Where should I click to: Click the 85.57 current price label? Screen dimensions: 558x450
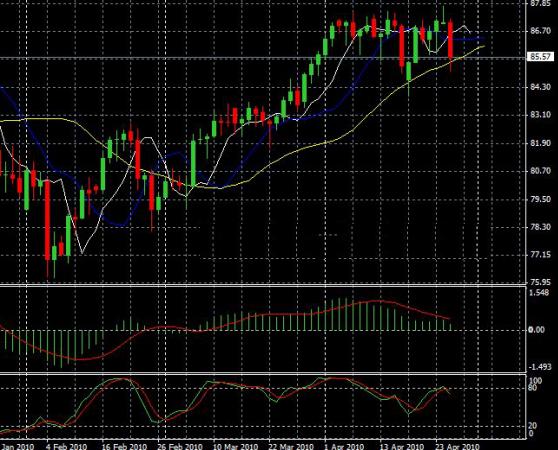point(540,57)
